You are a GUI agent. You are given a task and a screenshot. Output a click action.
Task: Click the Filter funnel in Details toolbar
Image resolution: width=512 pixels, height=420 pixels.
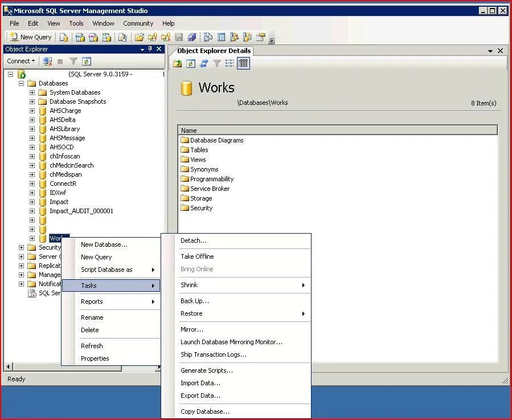click(217, 63)
